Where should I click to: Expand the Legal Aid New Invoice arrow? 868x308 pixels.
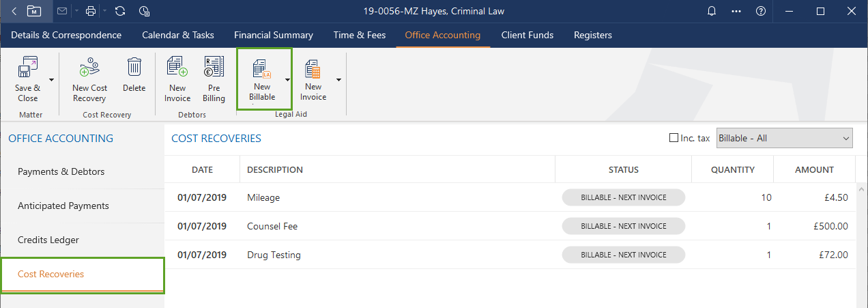(338, 79)
